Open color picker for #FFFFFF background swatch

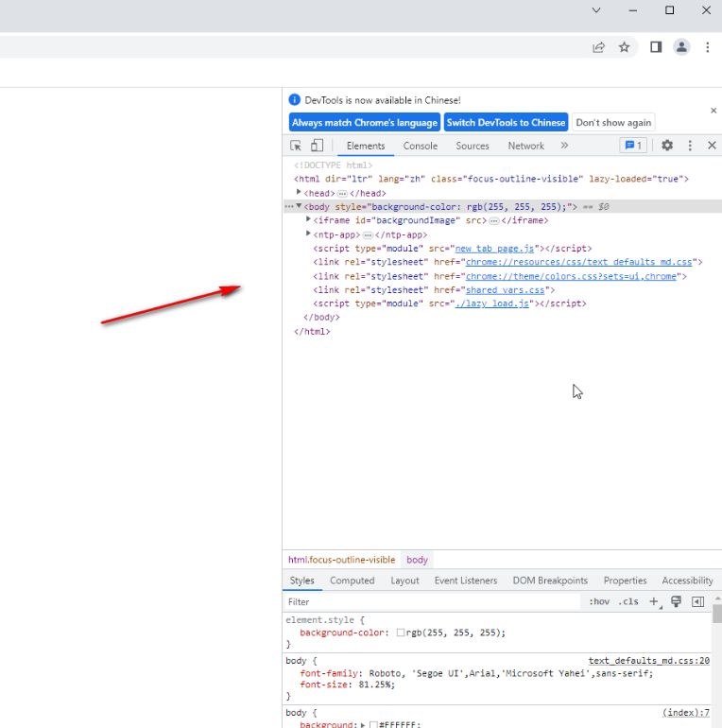click(373, 725)
